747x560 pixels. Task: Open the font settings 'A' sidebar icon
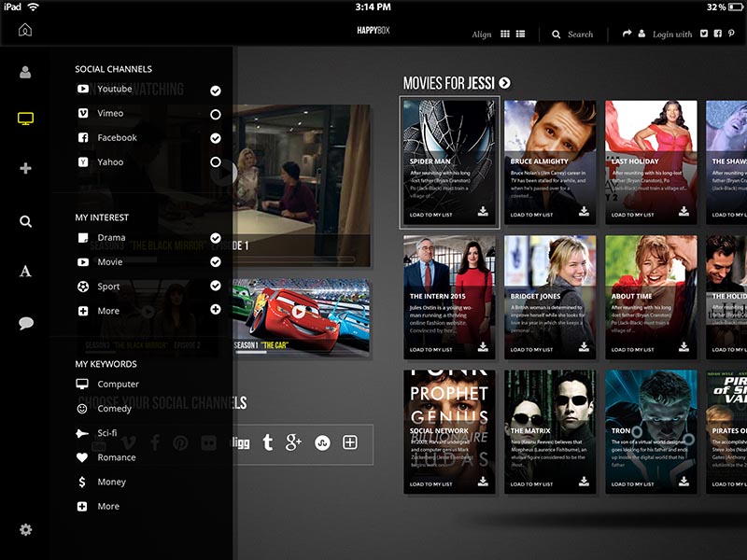click(x=25, y=272)
